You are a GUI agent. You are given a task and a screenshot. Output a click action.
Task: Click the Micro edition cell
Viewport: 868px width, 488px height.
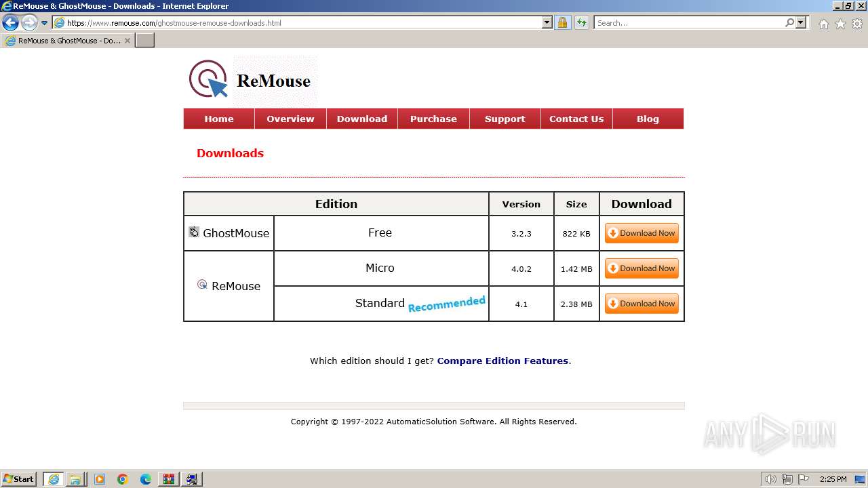coord(380,268)
